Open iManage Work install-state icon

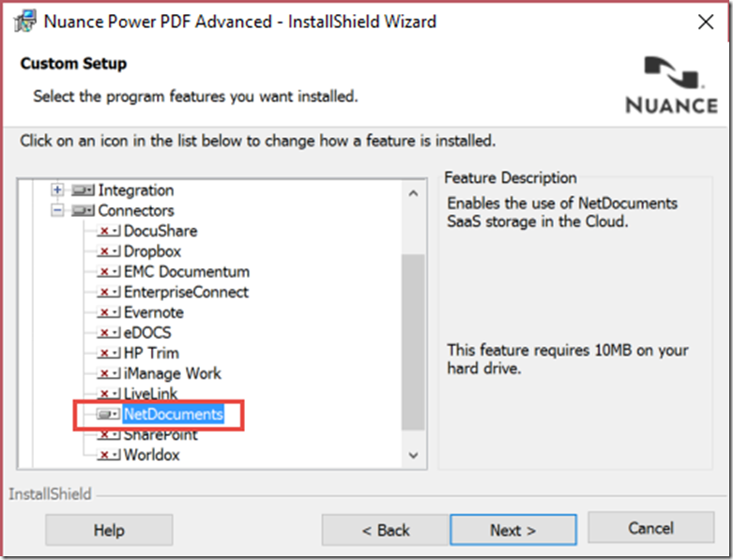click(109, 373)
